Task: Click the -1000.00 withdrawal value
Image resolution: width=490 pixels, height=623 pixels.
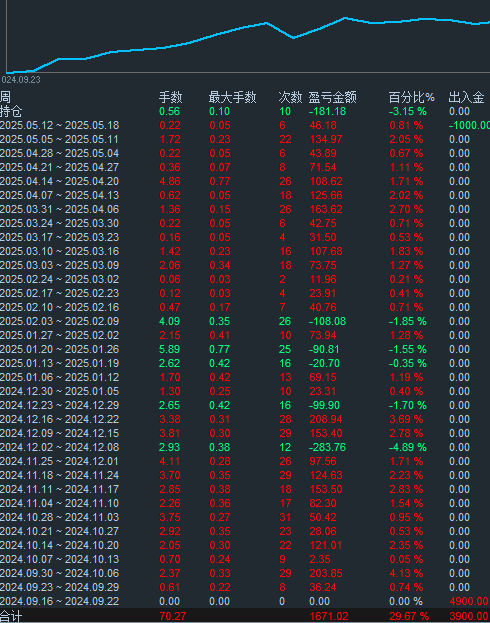Action: 469,126
